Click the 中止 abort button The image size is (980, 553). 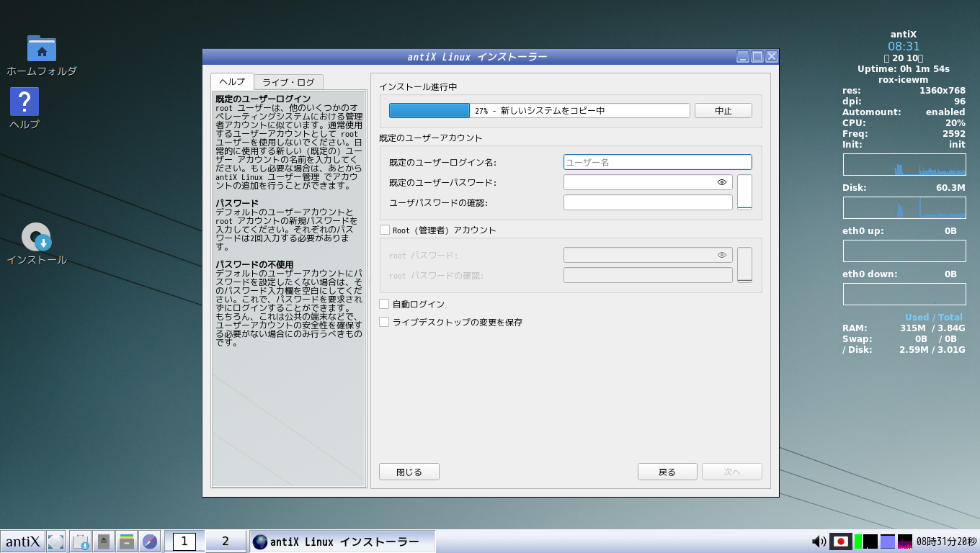(x=723, y=111)
